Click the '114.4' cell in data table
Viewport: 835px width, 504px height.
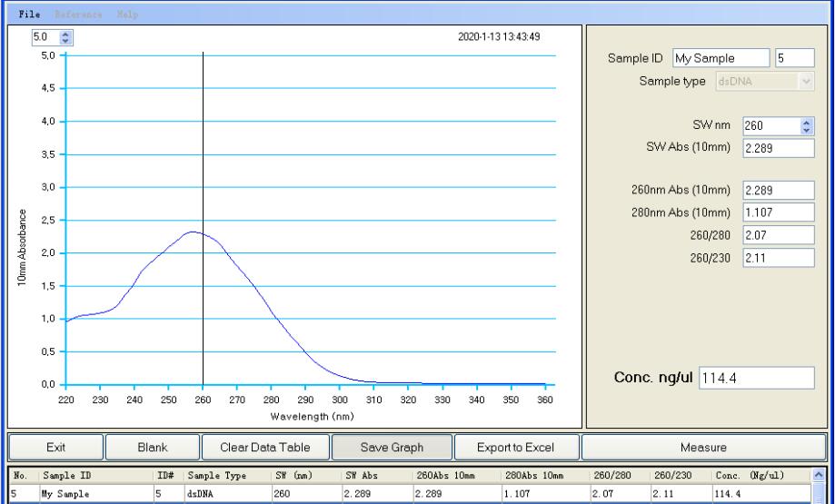761,494
